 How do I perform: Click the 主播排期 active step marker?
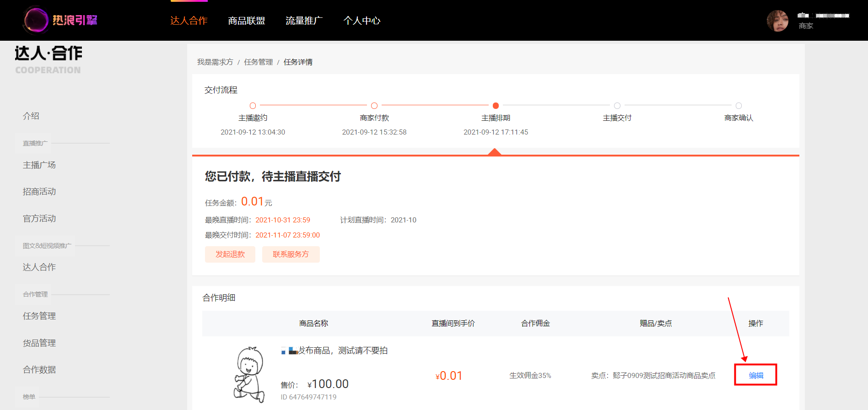point(496,106)
